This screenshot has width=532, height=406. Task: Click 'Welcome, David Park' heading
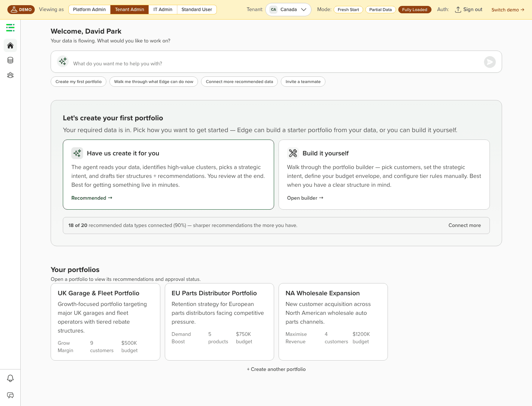(86, 31)
